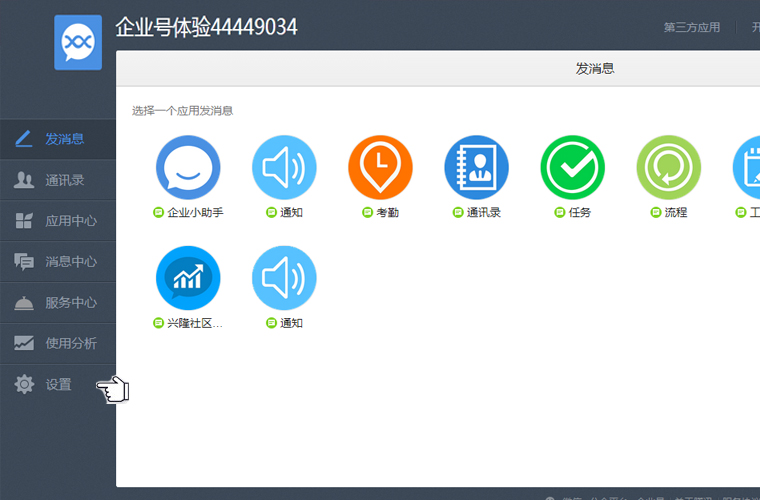The height and width of the screenshot is (500, 760).
Task: Choose the 通讯录 contacts book app icon
Action: [476, 167]
